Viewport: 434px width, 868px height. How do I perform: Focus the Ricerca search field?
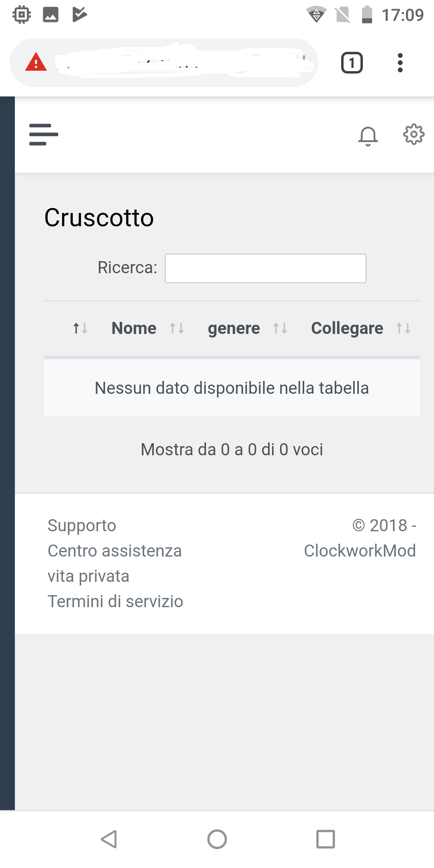click(x=265, y=268)
